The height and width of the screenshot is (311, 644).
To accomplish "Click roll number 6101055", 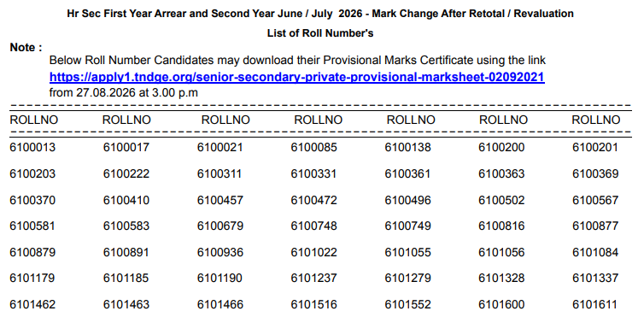I will [408, 252].
